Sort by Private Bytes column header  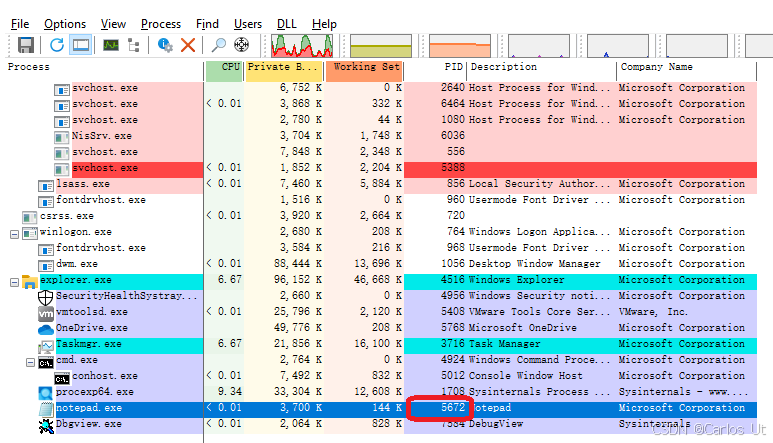point(284,71)
